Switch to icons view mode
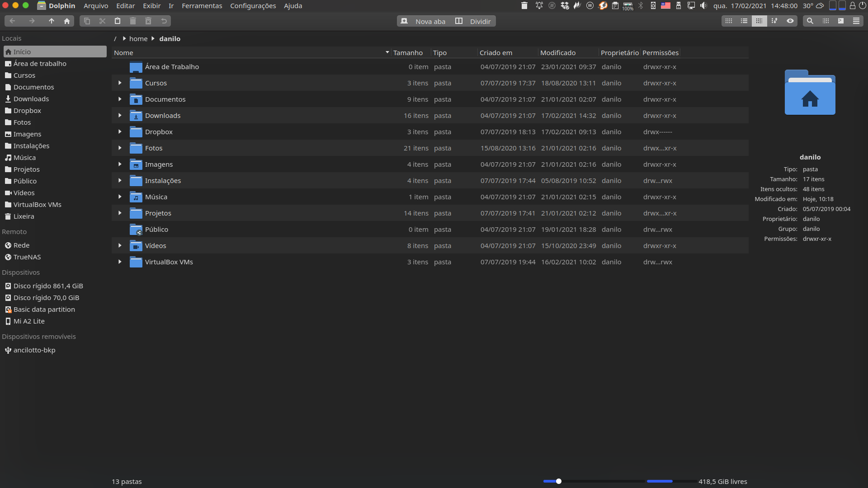Image resolution: width=868 pixels, height=488 pixels. pos(729,21)
